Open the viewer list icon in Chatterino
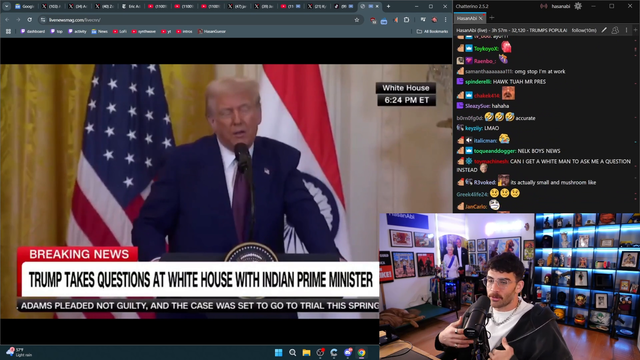 pyautogui.click(x=615, y=30)
